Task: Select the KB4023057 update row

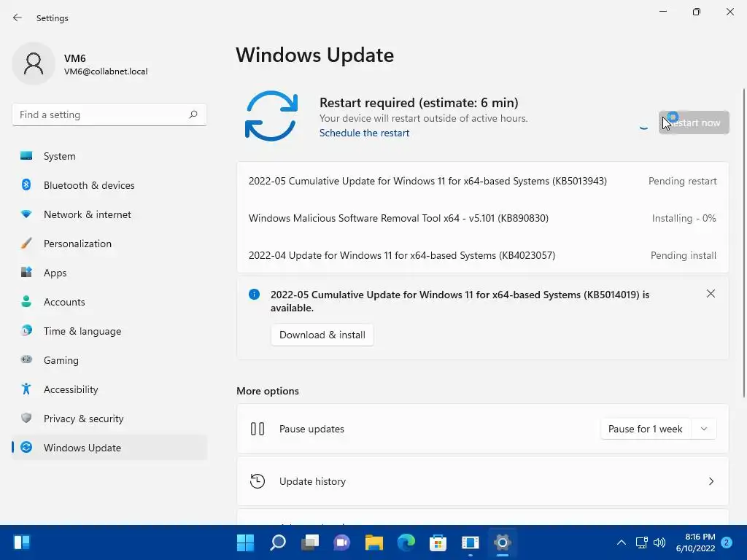Action: pos(483,255)
